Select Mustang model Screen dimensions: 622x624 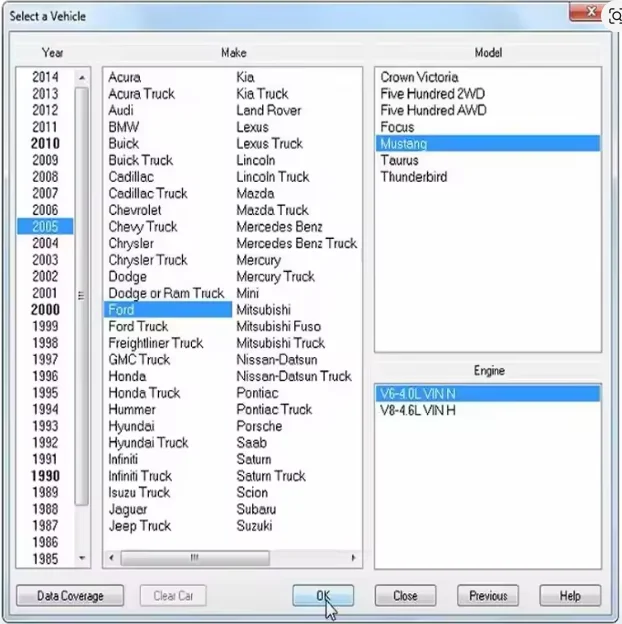pyautogui.click(x=488, y=143)
